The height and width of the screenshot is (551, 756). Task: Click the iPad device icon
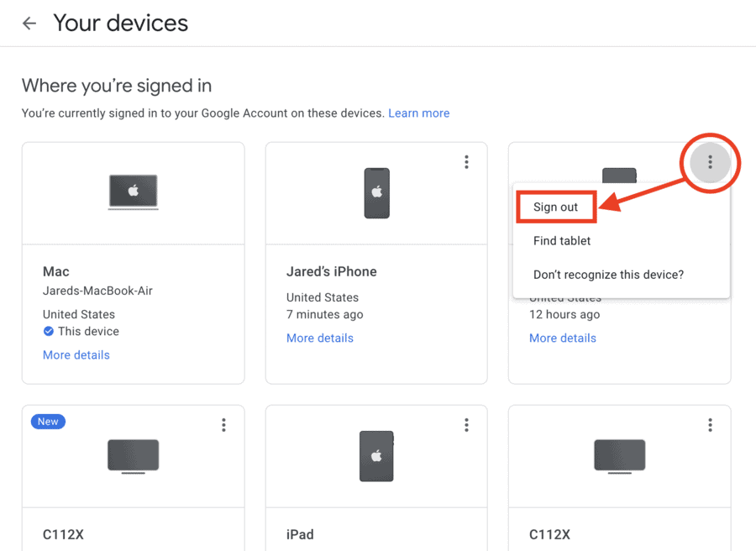[x=375, y=456]
